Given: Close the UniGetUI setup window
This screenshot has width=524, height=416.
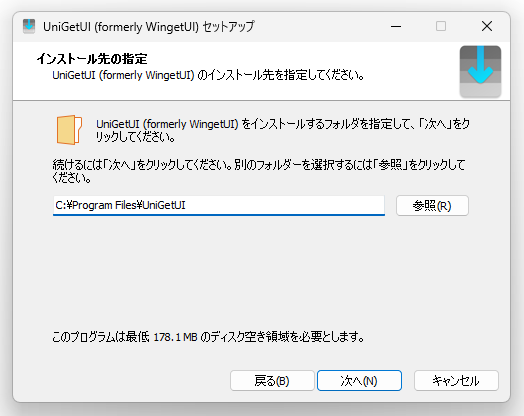Looking at the screenshot, I should click(487, 26).
